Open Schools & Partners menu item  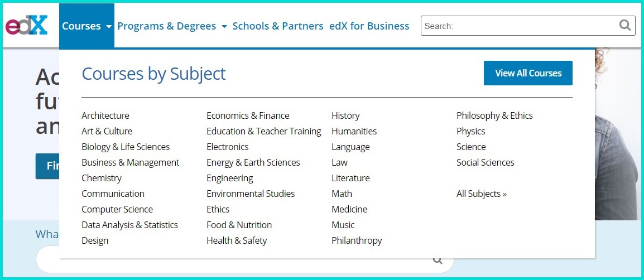[x=278, y=26]
